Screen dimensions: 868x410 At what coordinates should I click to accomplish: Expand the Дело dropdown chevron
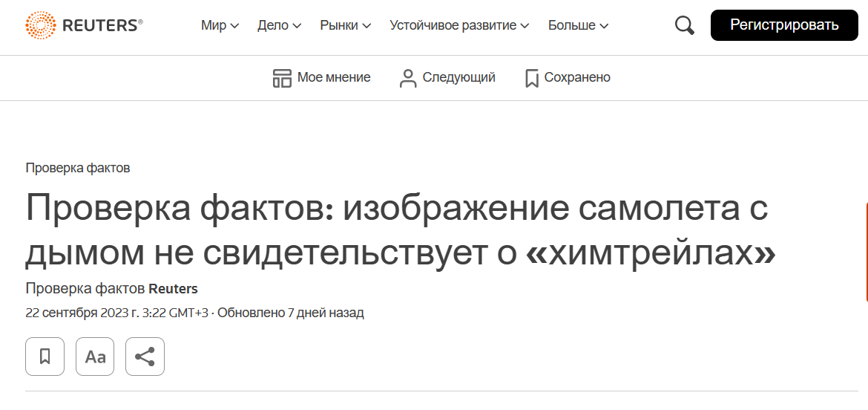tap(297, 25)
